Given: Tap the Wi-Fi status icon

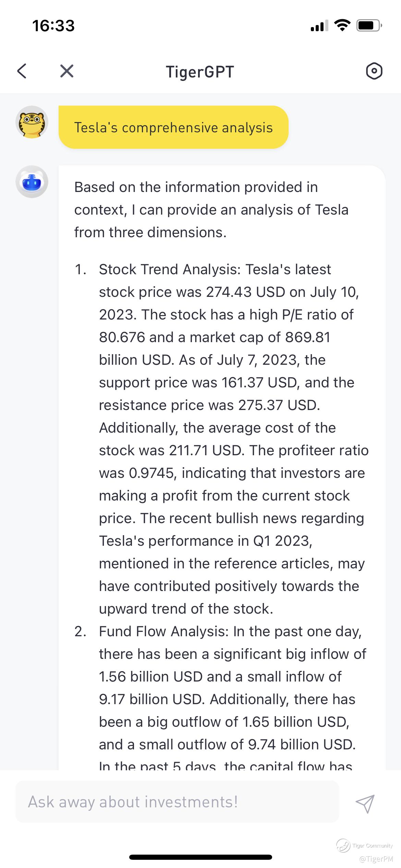Looking at the screenshot, I should pyautogui.click(x=342, y=25).
